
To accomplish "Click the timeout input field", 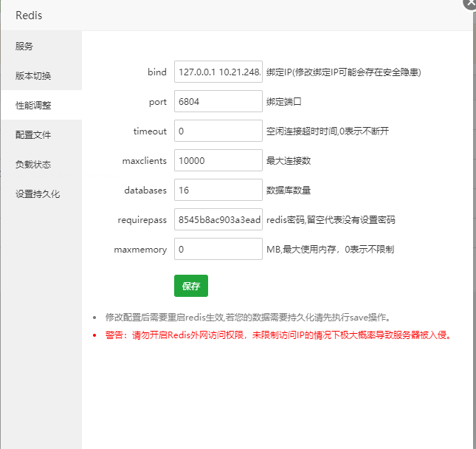I will (218, 131).
